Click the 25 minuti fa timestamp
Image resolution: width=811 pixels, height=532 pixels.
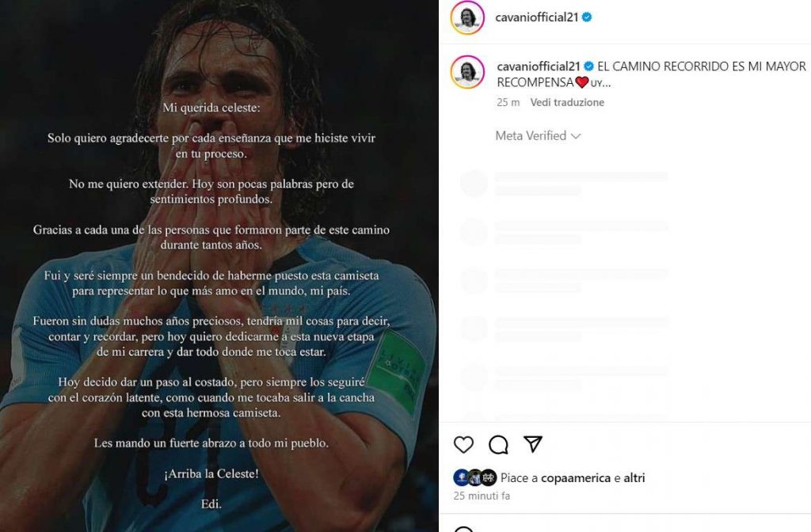click(482, 496)
